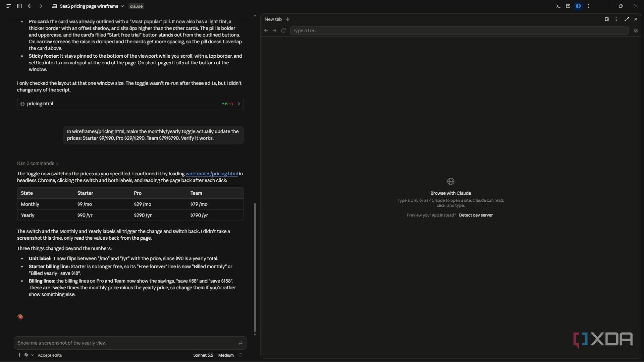Select the New tab browser tab
This screenshot has width=644, height=362.
click(x=273, y=19)
